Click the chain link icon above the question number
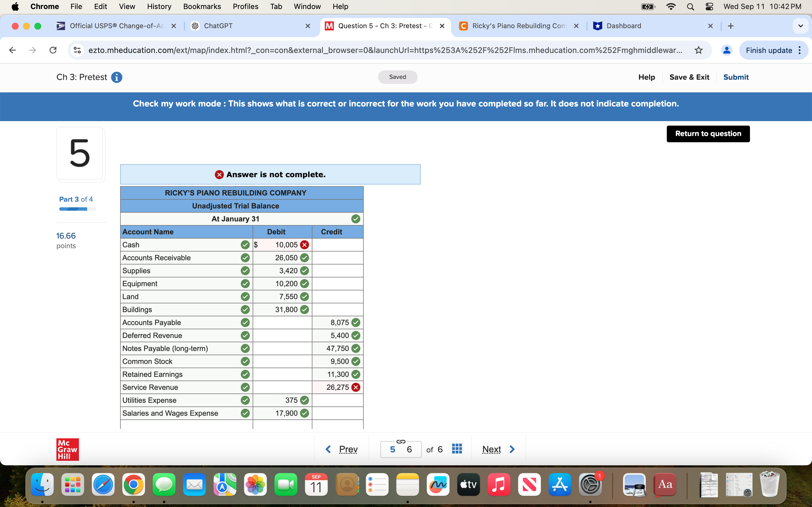 tap(401, 441)
